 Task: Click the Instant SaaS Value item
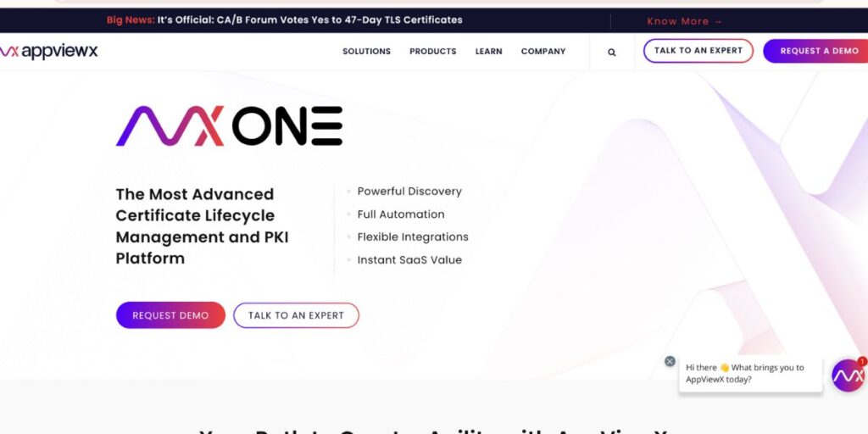pos(409,260)
